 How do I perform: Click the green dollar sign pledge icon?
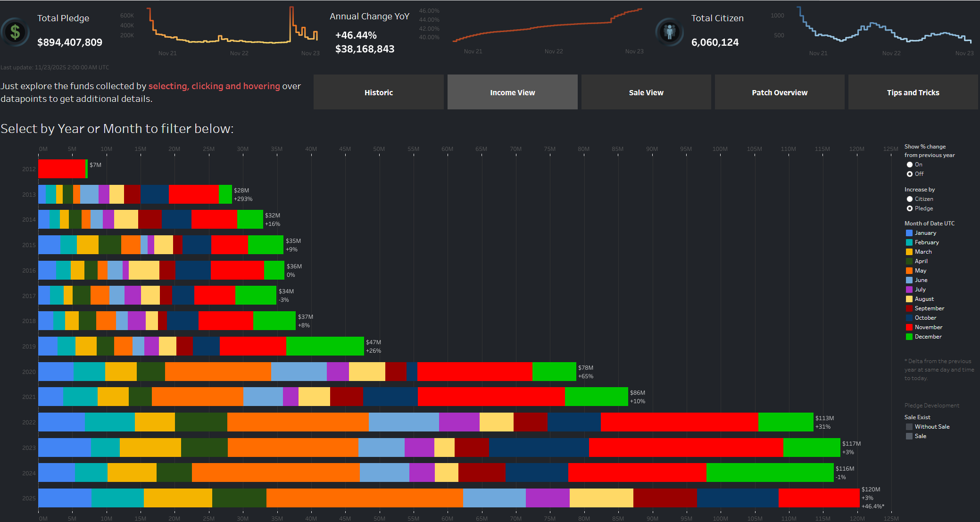pyautogui.click(x=15, y=32)
